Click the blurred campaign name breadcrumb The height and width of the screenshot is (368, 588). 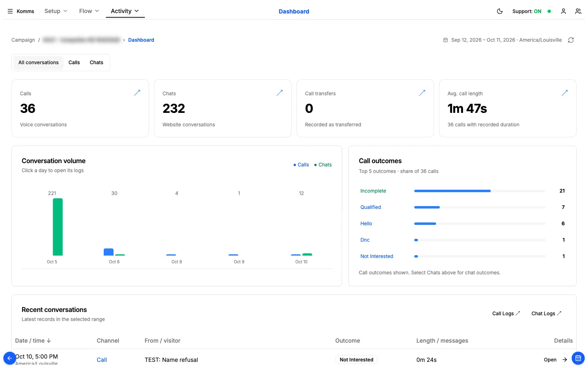81,40
